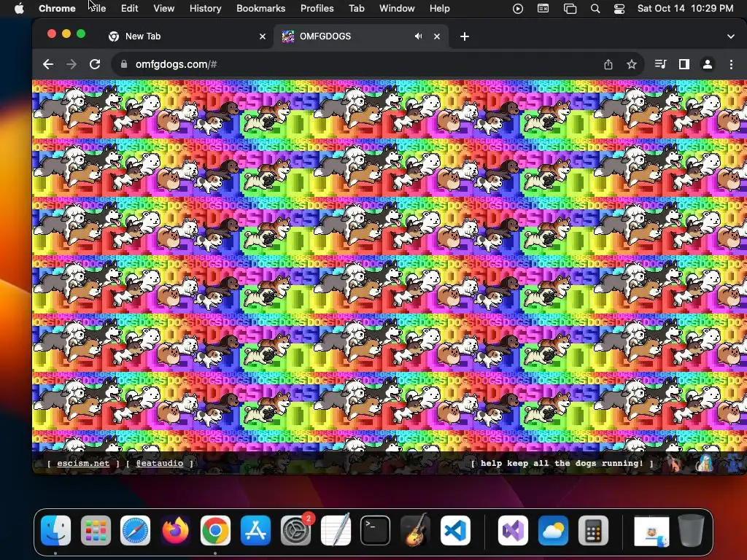747x560 pixels.
Task: Open the Window menu
Action: [397, 8]
